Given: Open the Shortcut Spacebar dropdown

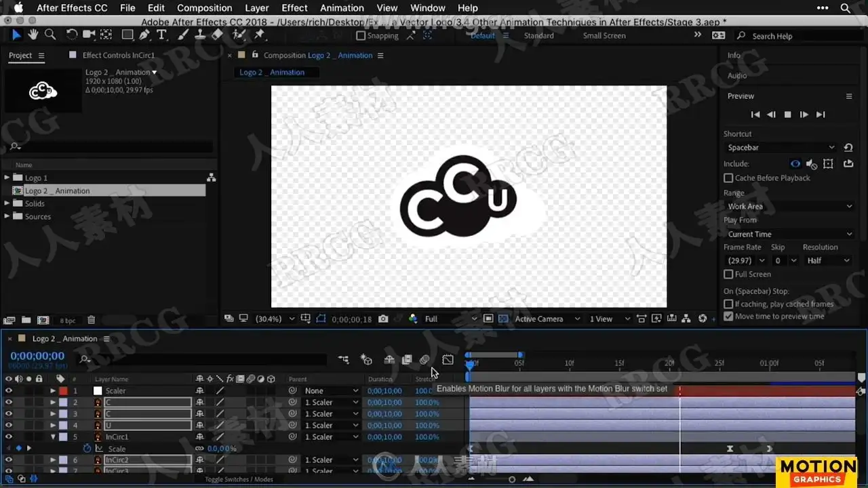Looking at the screenshot, I should [781, 147].
